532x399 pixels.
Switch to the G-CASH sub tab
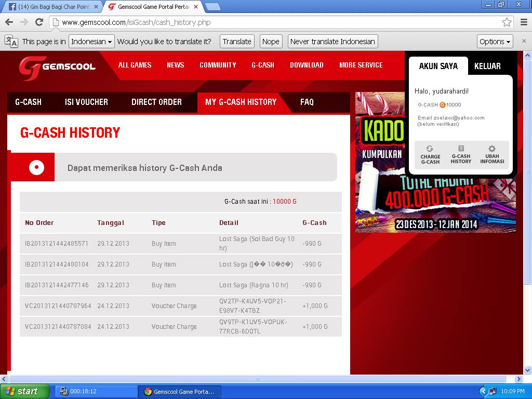[28, 102]
